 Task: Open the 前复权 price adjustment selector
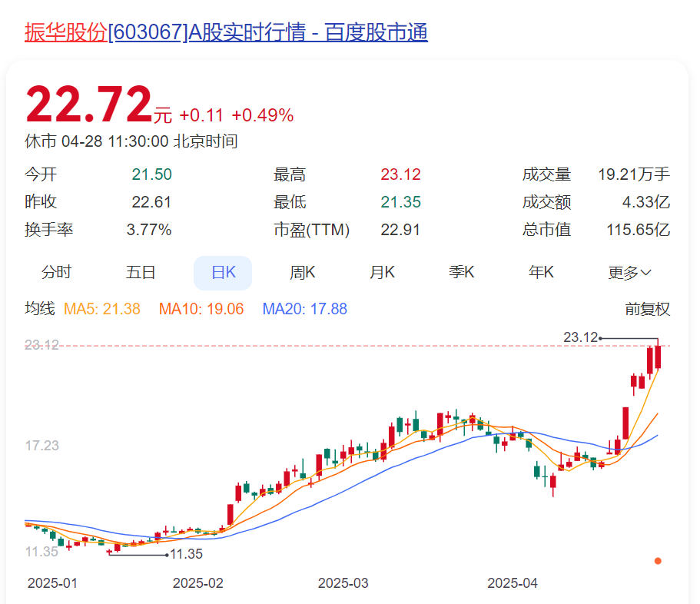[647, 309]
